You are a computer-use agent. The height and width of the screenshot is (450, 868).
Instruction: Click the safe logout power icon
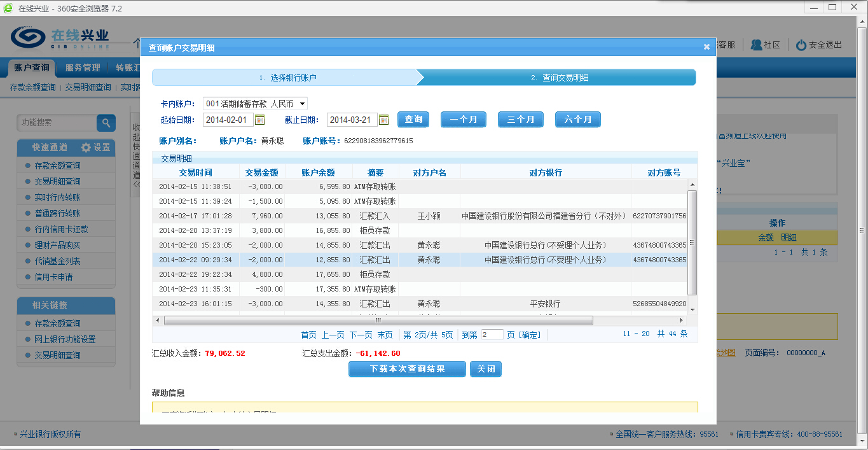click(801, 45)
